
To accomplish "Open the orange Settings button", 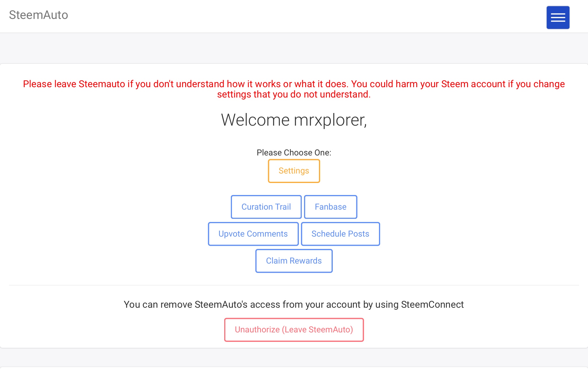I will [294, 171].
